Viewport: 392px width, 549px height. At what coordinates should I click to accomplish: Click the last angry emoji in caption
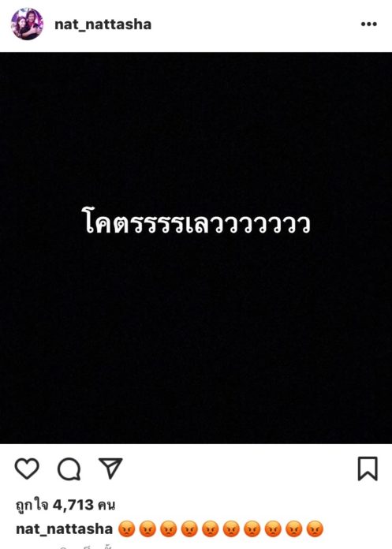(315, 529)
